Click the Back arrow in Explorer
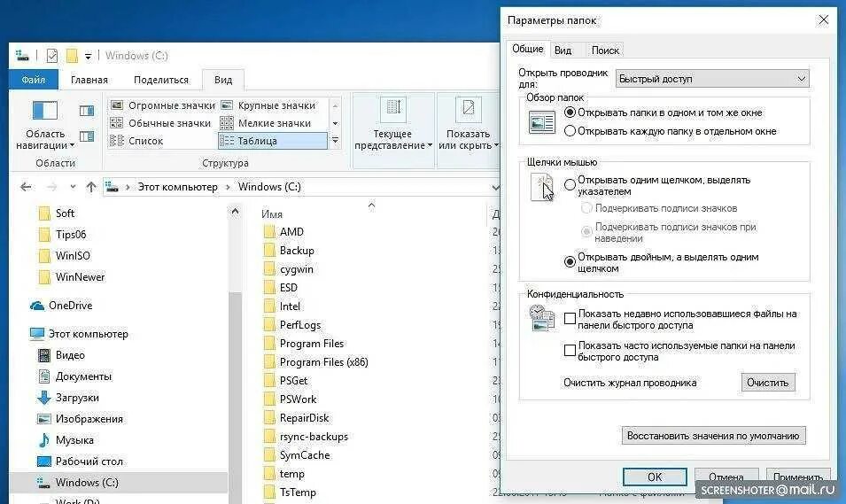The image size is (846, 504). tap(26, 187)
